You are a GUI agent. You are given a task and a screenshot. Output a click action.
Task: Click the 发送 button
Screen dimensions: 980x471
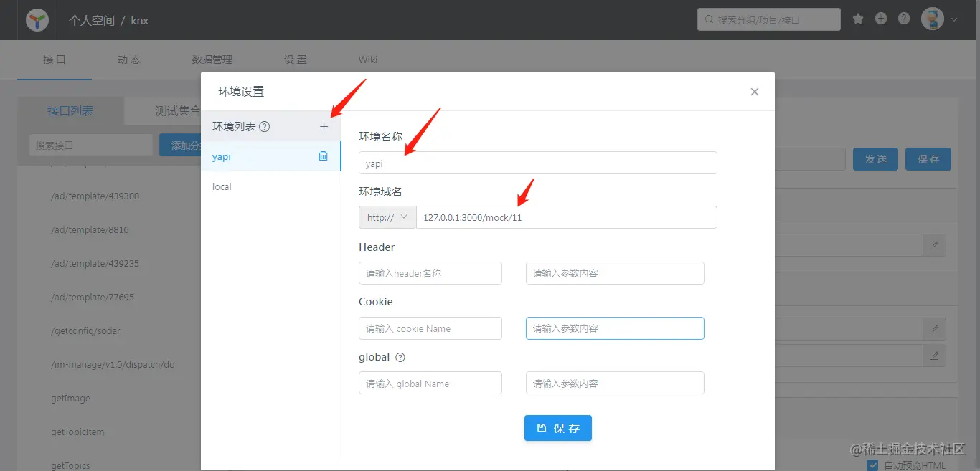pos(875,159)
